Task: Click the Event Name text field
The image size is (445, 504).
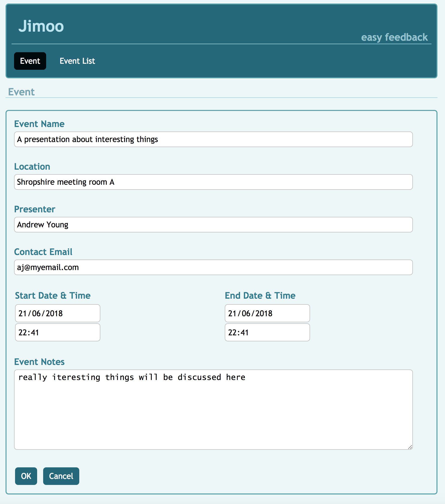Action: [213, 139]
